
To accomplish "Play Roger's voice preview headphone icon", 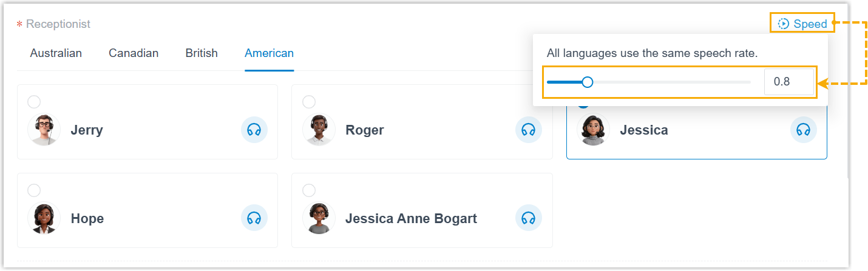I will click(x=529, y=130).
